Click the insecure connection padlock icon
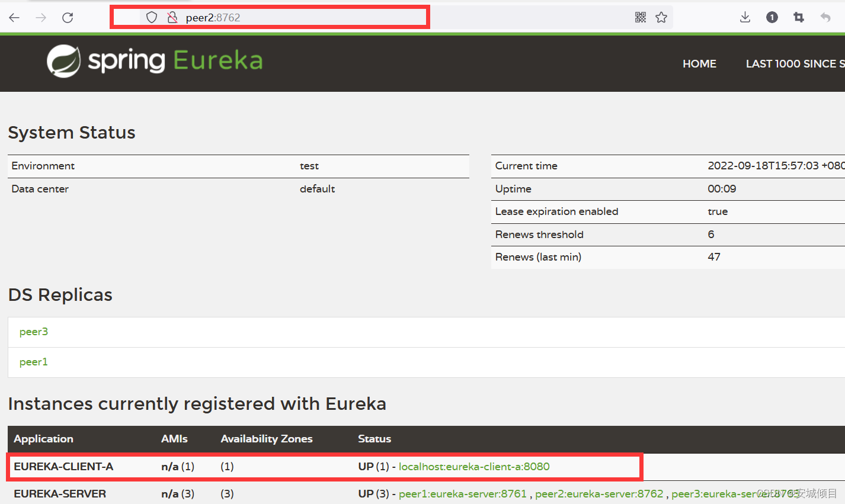The image size is (845, 504). (x=172, y=18)
